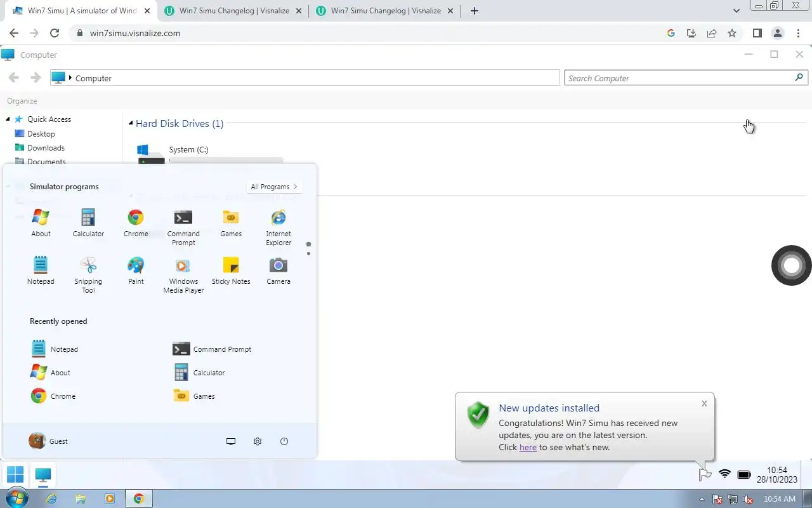Viewport: 812px width, 508px height.
Task: Open Internet Explorer from Windows 7 taskbar
Action: point(51,498)
